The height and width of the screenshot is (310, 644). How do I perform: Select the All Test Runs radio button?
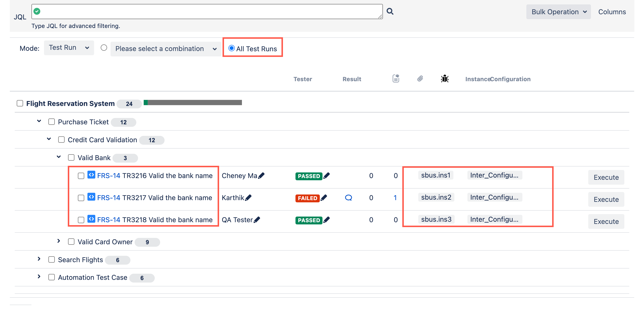(232, 48)
